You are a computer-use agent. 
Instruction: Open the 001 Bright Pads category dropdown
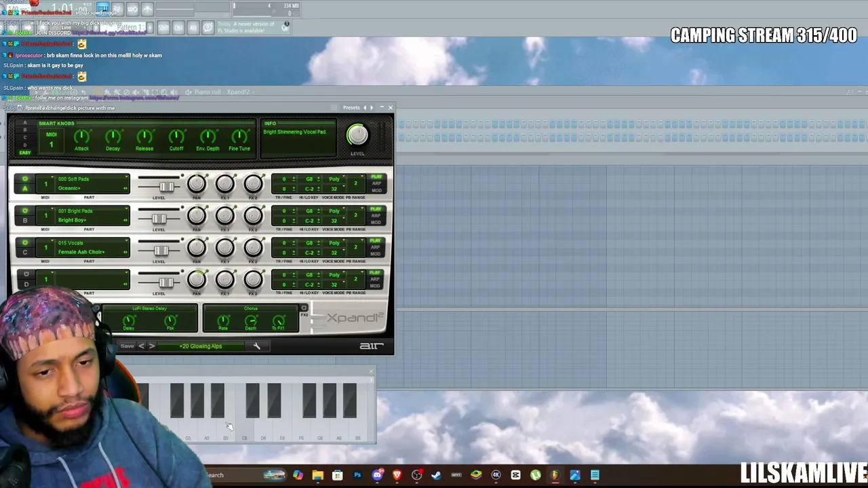(x=92, y=211)
